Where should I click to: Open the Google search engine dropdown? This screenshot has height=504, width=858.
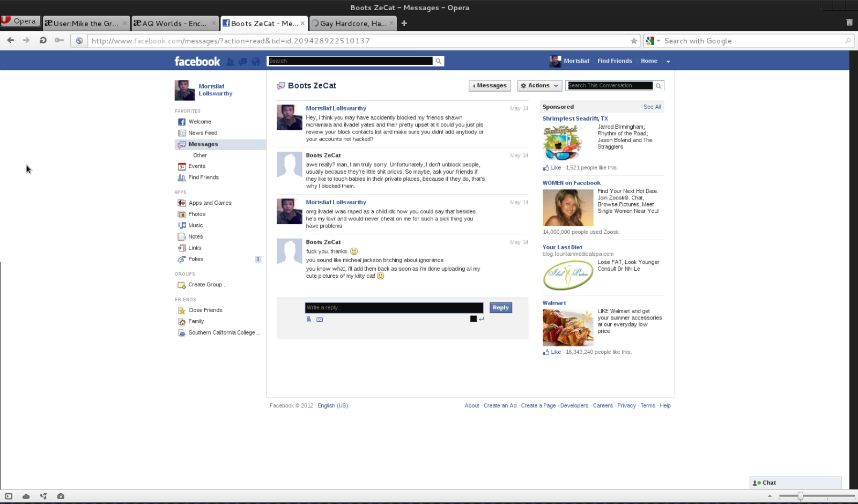[x=653, y=41]
